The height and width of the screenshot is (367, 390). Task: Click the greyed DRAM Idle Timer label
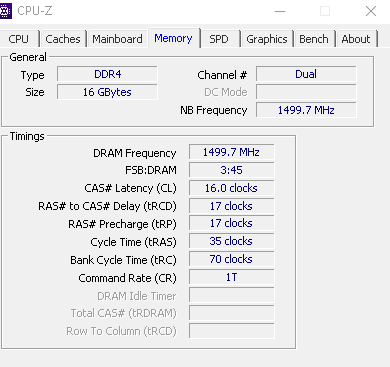point(137,296)
